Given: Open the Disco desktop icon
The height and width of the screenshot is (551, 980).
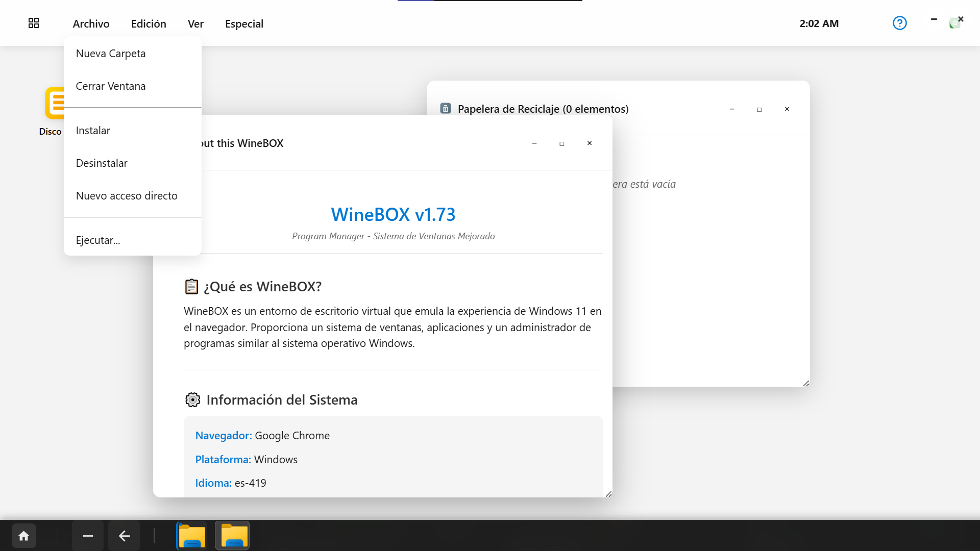Looking at the screenshot, I should (54, 104).
